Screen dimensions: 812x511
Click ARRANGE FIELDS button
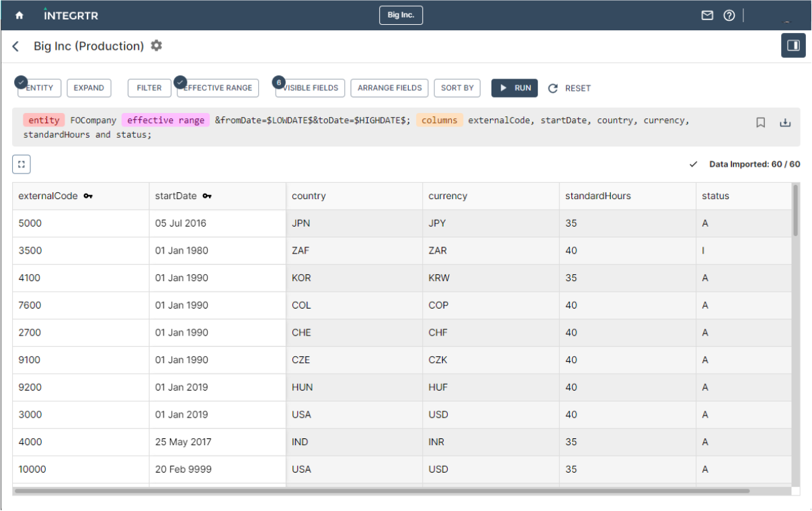click(x=390, y=88)
